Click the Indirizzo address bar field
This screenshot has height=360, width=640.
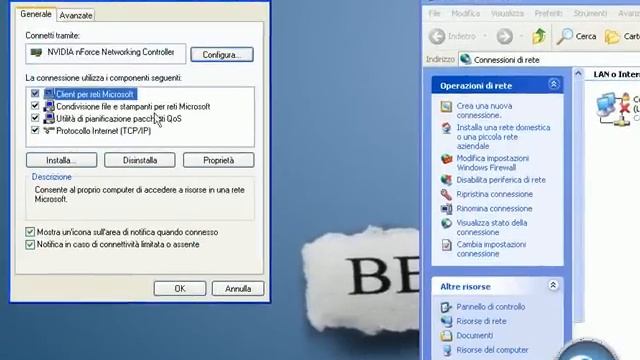(x=549, y=60)
